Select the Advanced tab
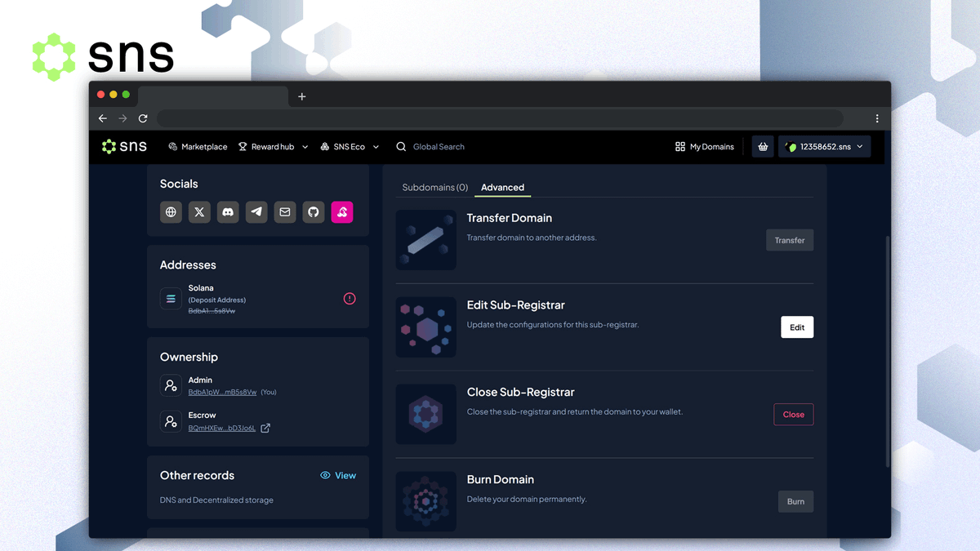Viewport: 980px width, 551px height. [x=502, y=188]
